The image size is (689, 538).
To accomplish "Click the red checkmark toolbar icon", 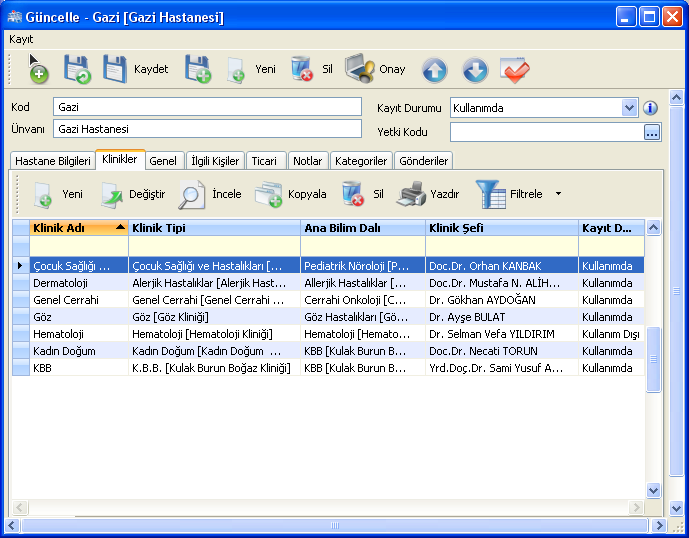I will [x=515, y=70].
